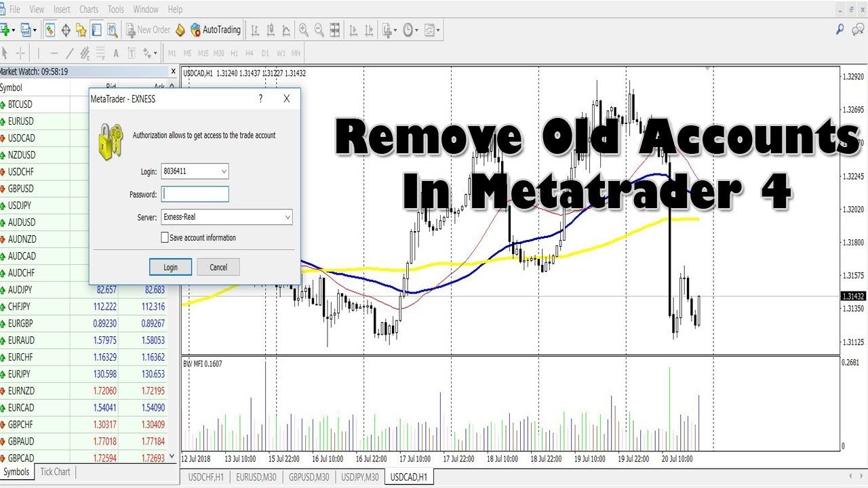868x488 pixels.
Task: Toggle the Data Window icon
Action: 66,30
